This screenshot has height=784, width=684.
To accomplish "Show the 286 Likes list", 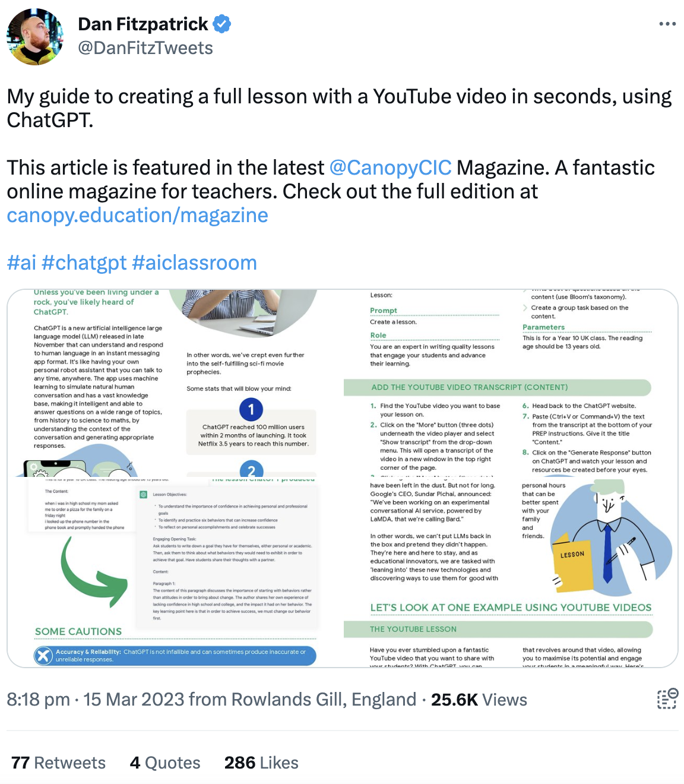I will click(x=261, y=763).
